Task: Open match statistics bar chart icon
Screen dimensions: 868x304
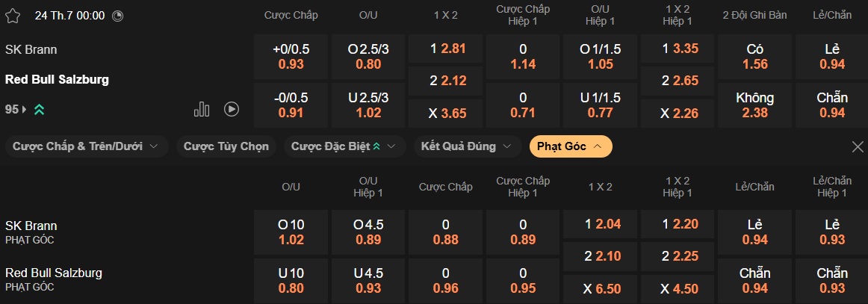Action: (202, 109)
